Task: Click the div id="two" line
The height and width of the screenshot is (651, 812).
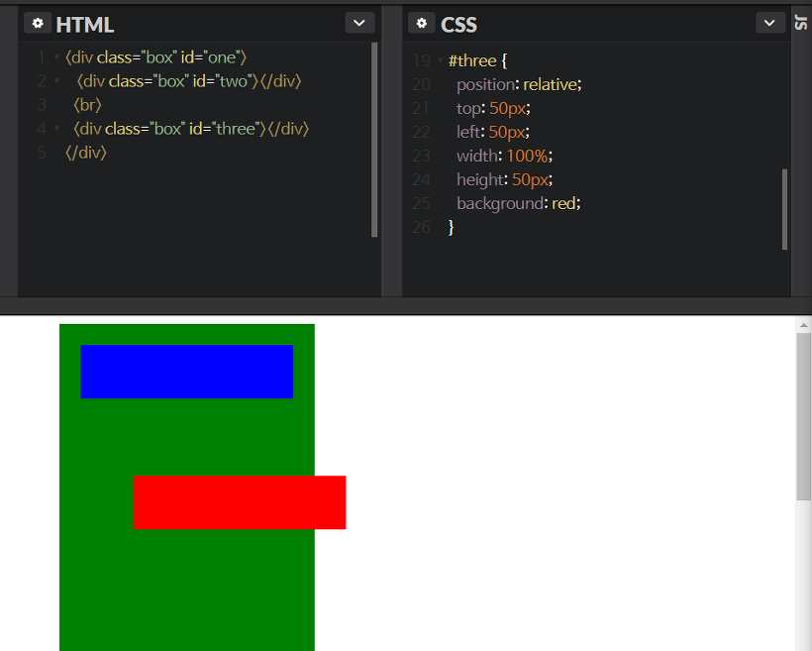Action: coord(188,81)
